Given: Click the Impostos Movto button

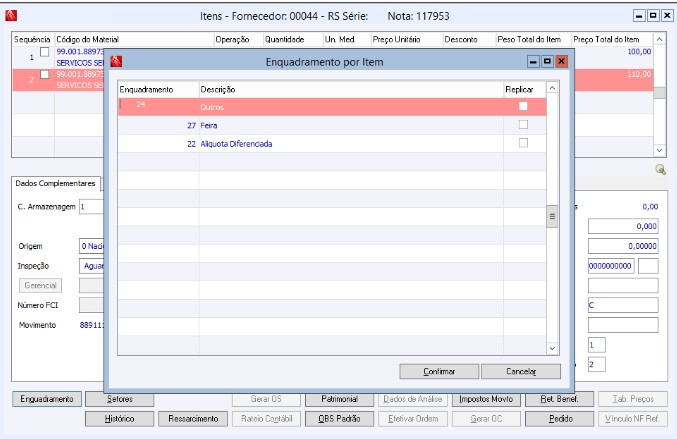Looking at the screenshot, I should tap(486, 399).
